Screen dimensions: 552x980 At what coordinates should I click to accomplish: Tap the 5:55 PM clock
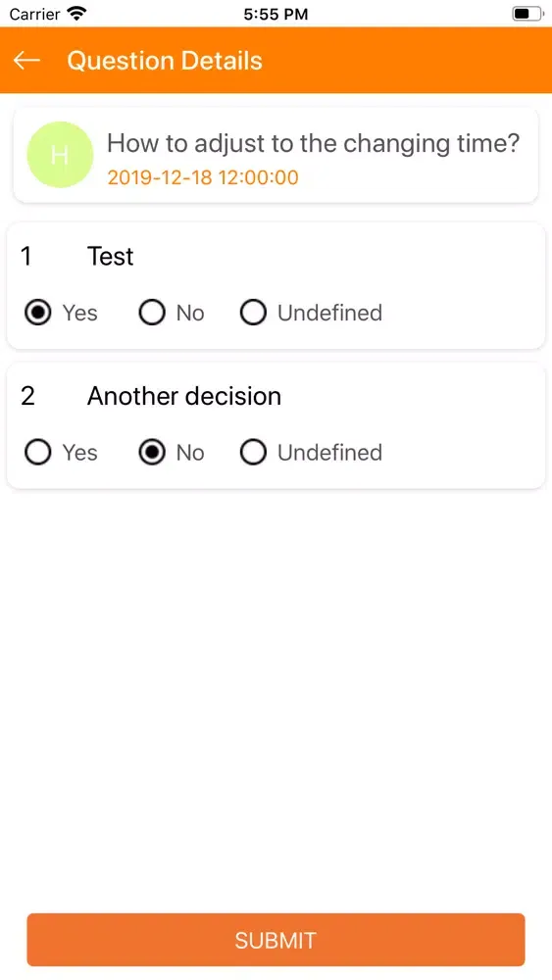tap(276, 14)
